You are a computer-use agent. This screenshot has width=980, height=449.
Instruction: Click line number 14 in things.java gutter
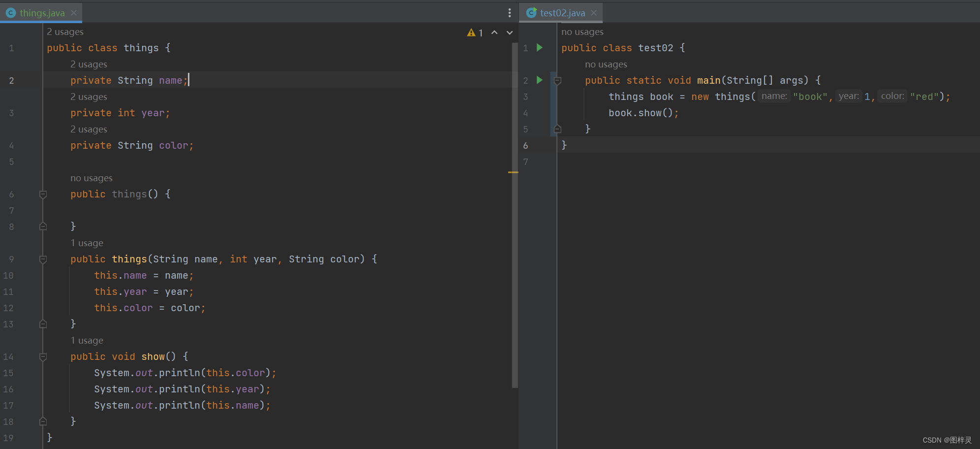8,357
